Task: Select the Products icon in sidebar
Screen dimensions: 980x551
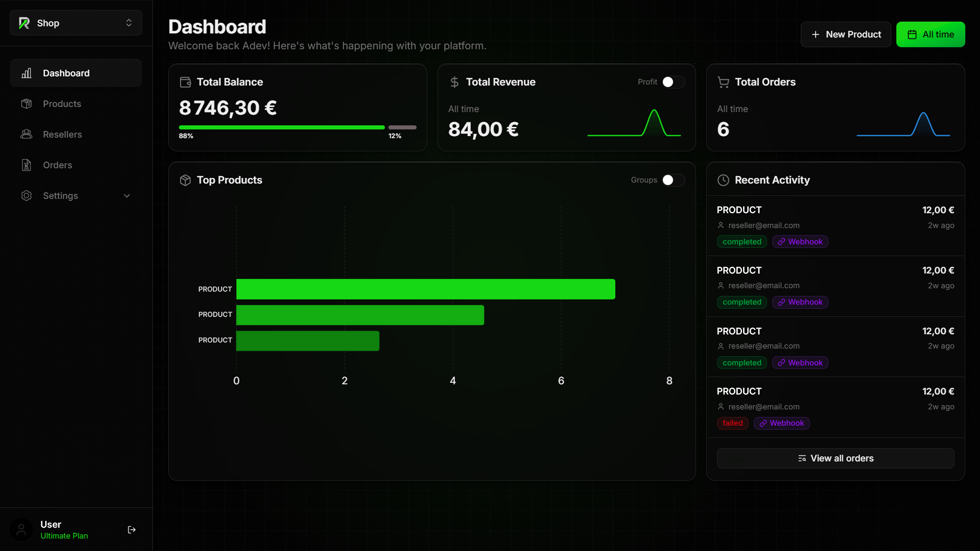Action: (26, 104)
